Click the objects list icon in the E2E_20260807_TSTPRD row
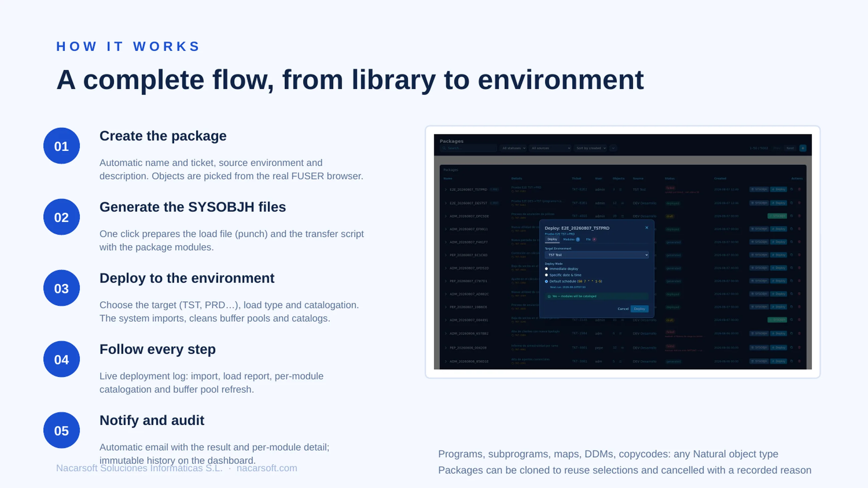 tap(621, 190)
